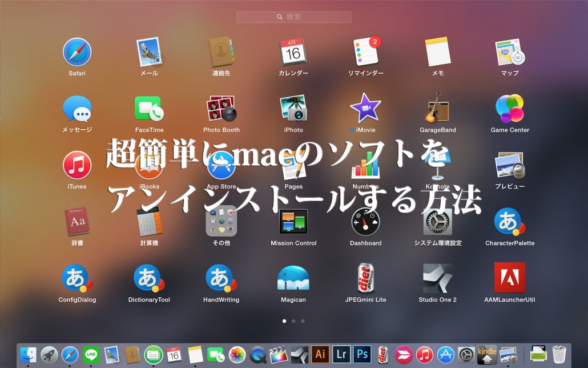
Task: Open システム環境設定 in Launchpad
Action: click(438, 222)
